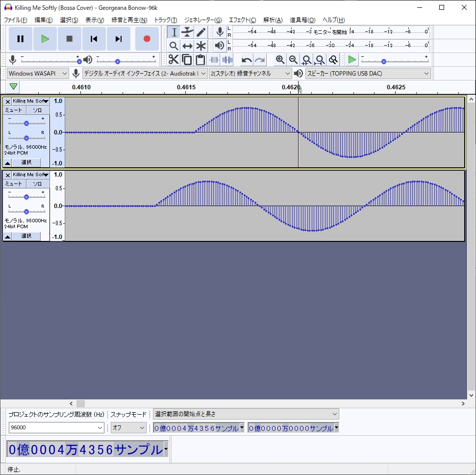Select the Envelope tool
The image size is (476, 475).
(187, 32)
